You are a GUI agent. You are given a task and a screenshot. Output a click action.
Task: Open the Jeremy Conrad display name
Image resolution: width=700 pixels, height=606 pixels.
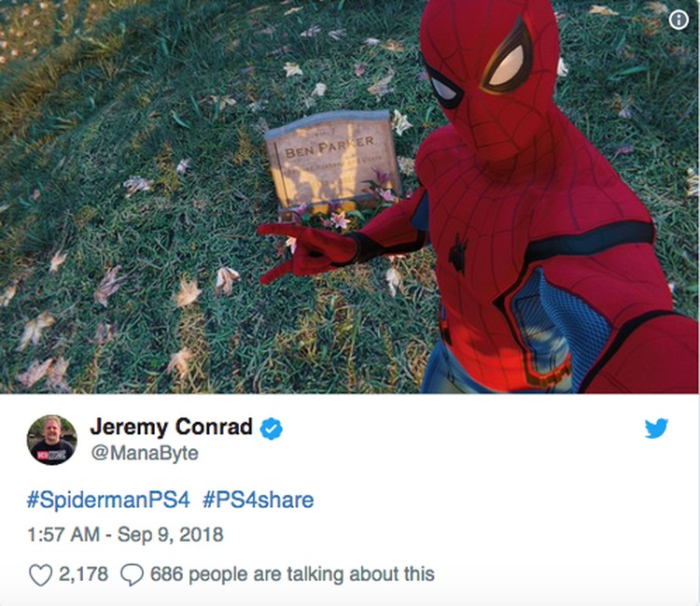(x=171, y=427)
